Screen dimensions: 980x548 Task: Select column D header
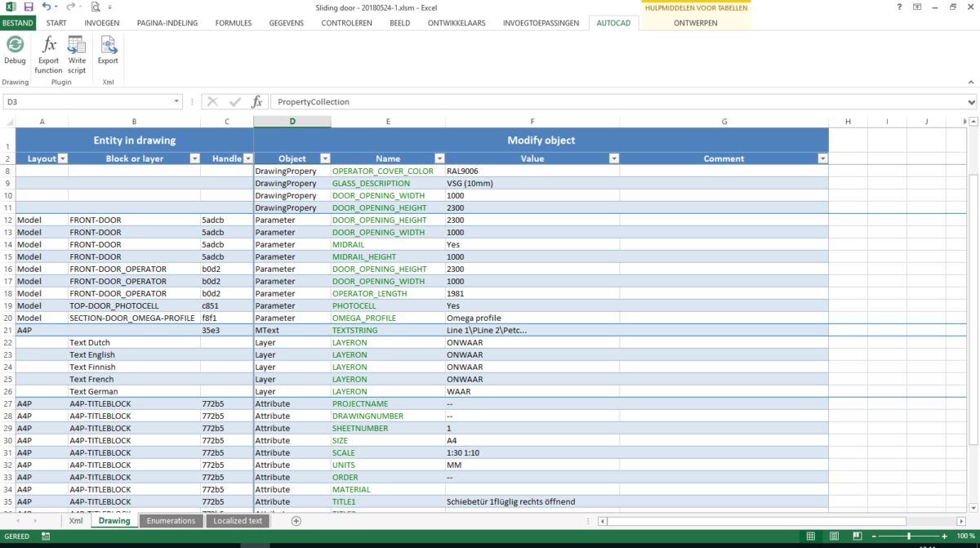(x=292, y=122)
